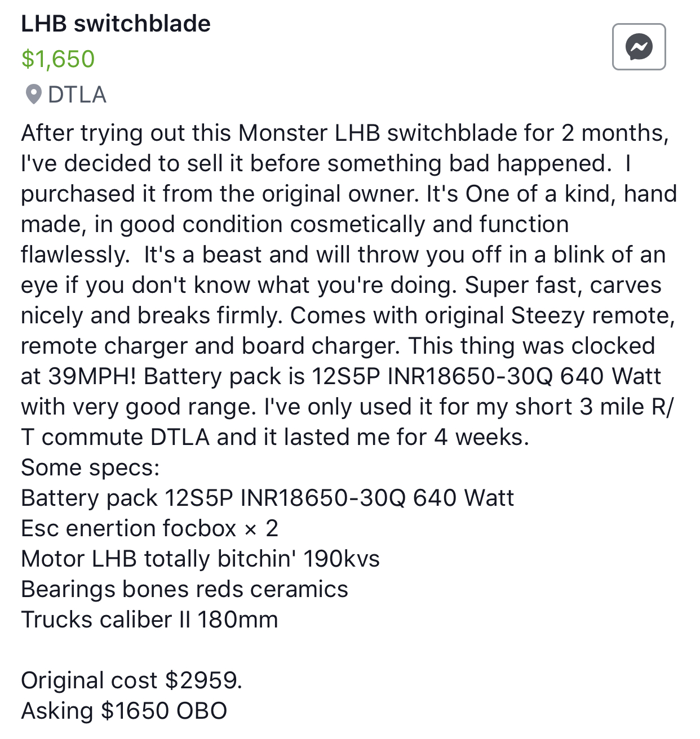The height and width of the screenshot is (739, 700).
Task: Open Messenger to contact the seller
Action: click(639, 47)
